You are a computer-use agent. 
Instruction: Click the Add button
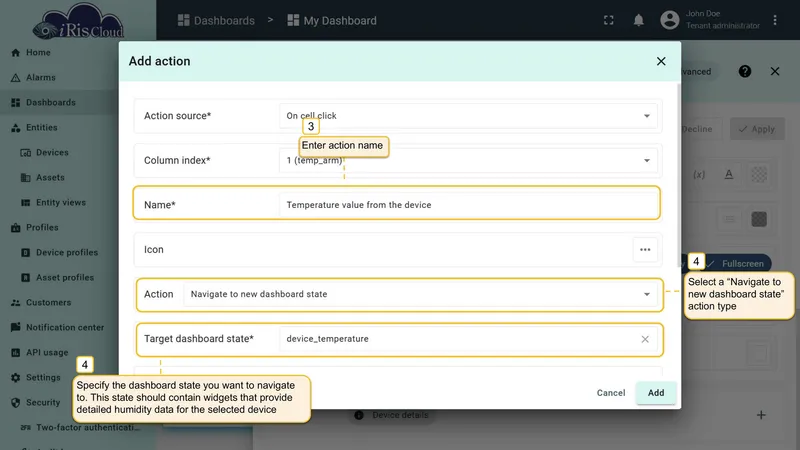click(656, 393)
